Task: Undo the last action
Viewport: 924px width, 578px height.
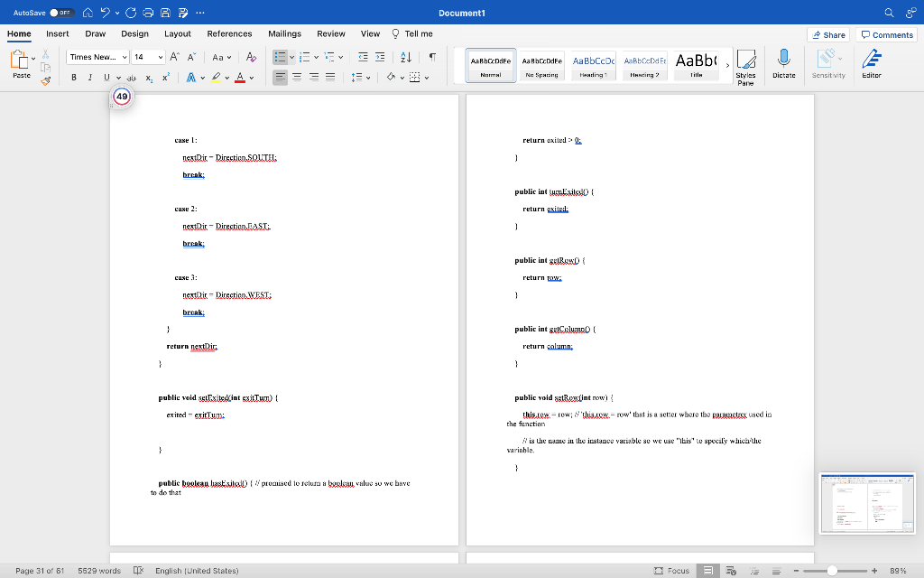Action: [x=105, y=13]
